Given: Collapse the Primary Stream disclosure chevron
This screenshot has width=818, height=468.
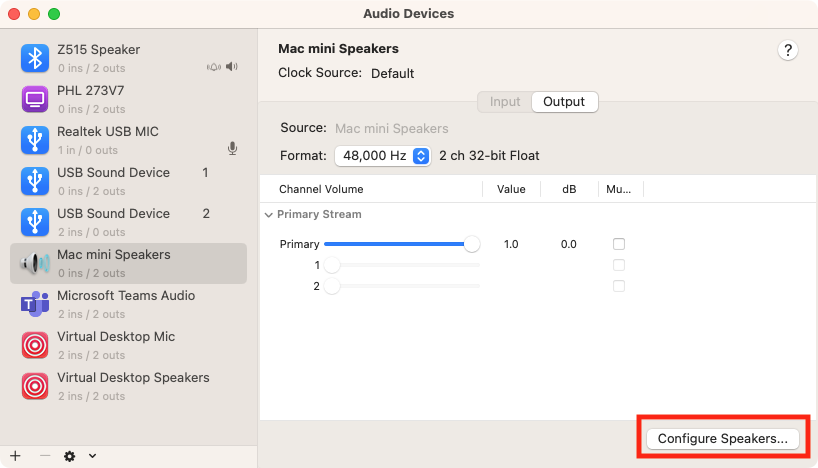Looking at the screenshot, I should tap(269, 215).
